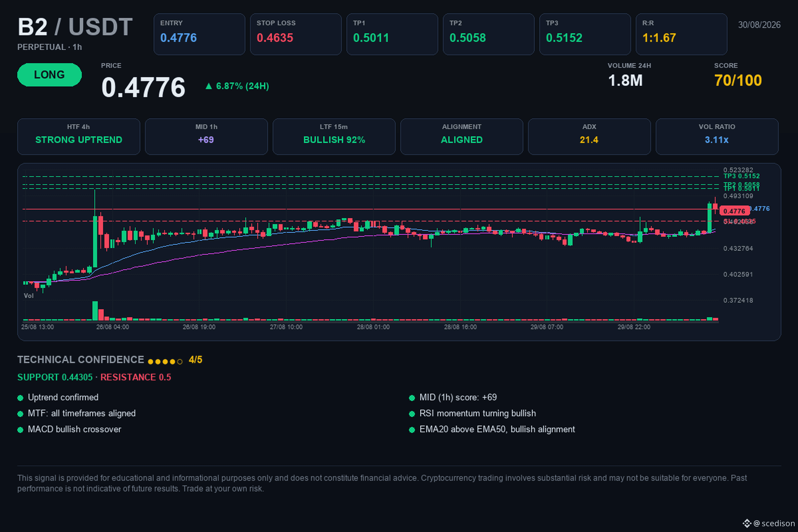798x532 pixels.
Task: Click the R:R card showing 1:1.67
Action: tap(681, 34)
